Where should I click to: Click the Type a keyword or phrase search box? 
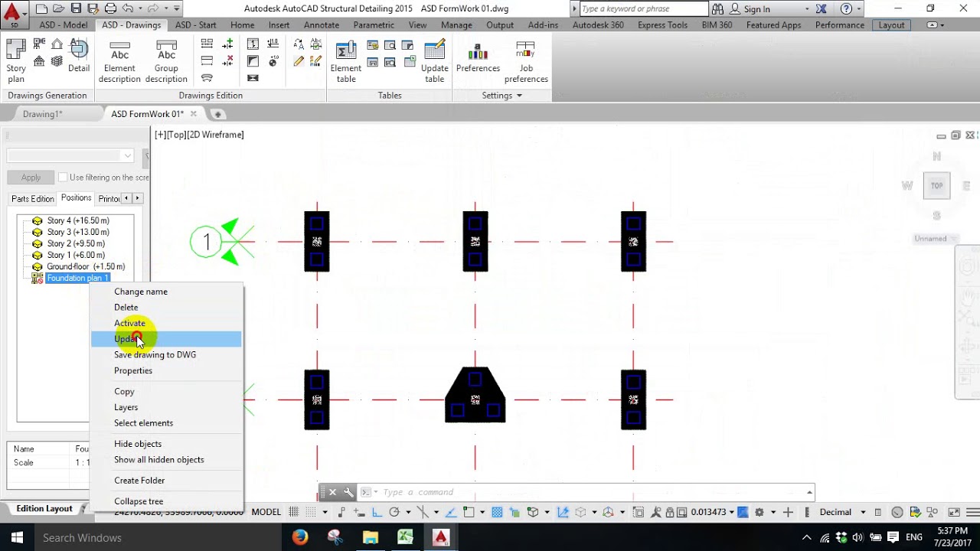644,8
